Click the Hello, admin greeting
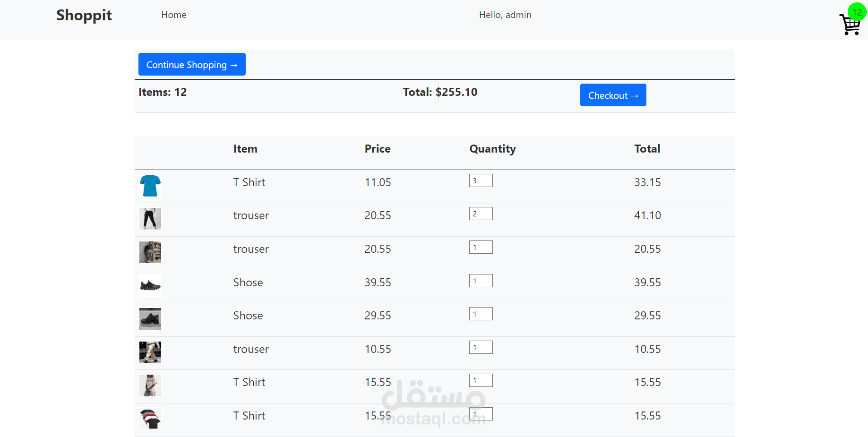This screenshot has height=437, width=868. (505, 15)
